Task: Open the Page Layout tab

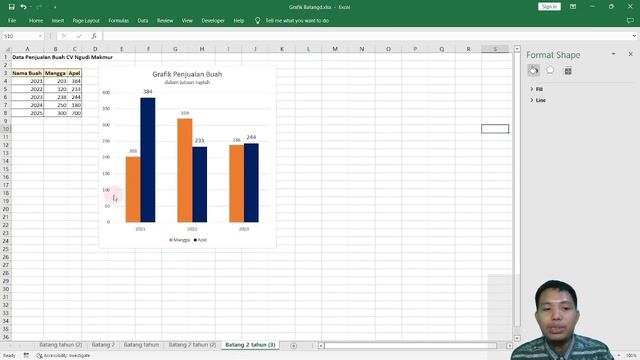Action: 86,20
